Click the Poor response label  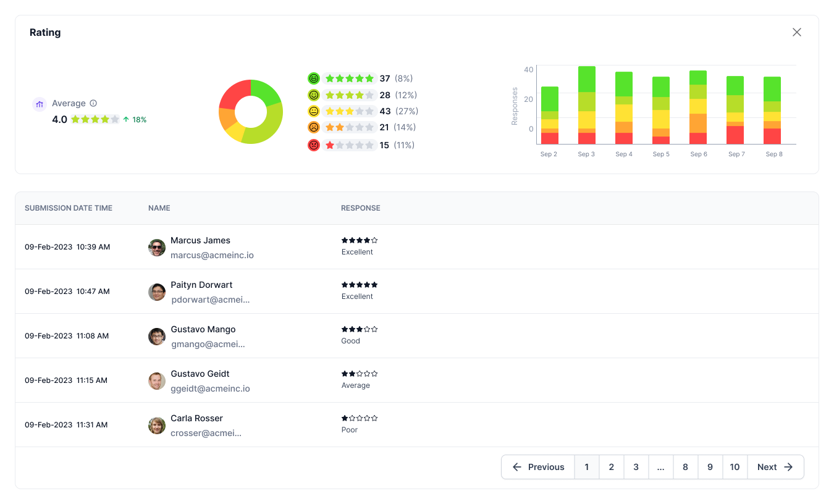coord(350,430)
